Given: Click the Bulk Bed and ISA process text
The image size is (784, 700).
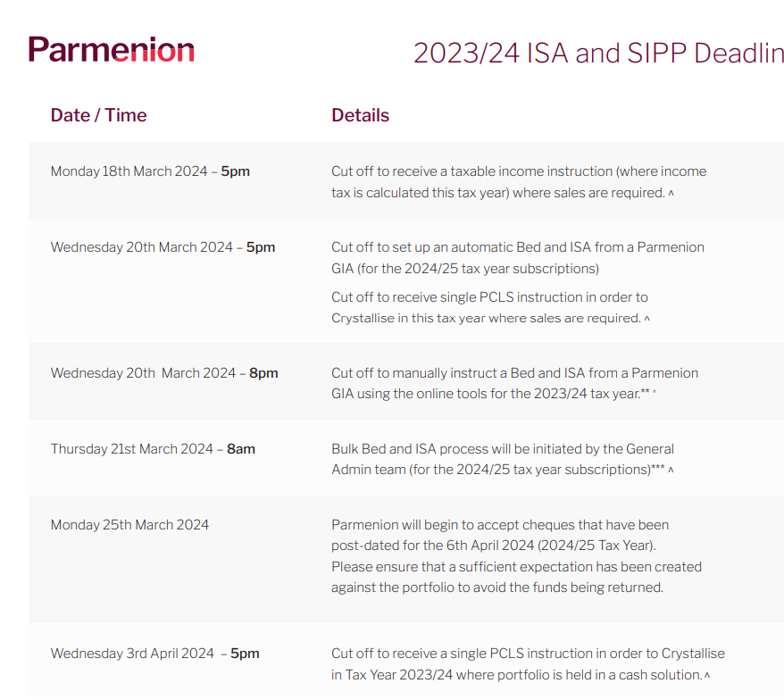Looking at the screenshot, I should tap(503, 460).
